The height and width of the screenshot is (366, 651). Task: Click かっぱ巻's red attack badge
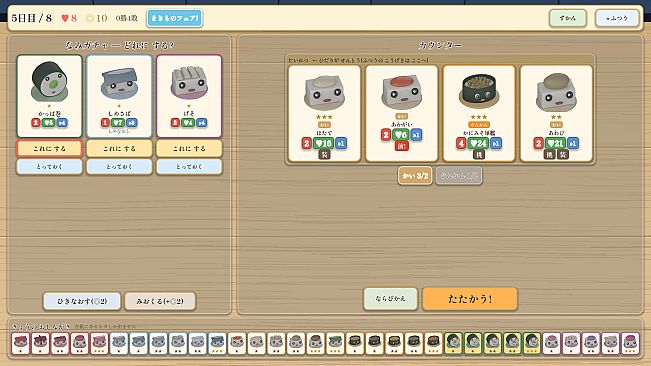pyautogui.click(x=36, y=123)
